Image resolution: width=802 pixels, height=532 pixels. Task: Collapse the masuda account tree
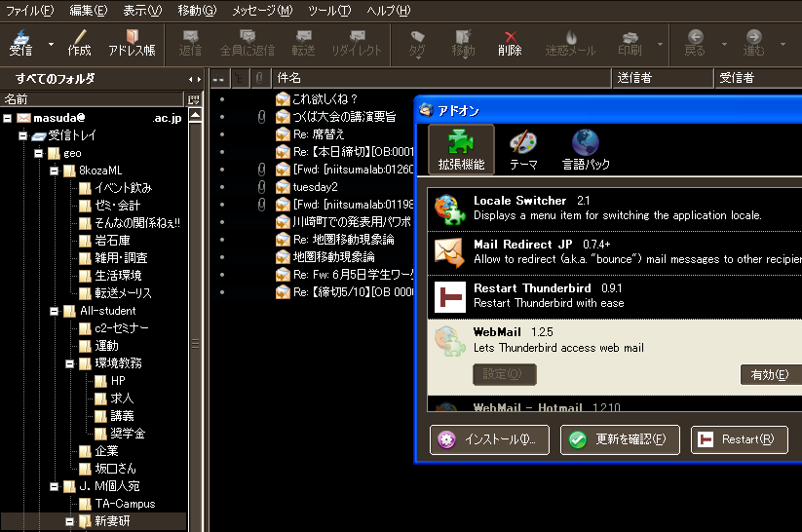pos(8,118)
